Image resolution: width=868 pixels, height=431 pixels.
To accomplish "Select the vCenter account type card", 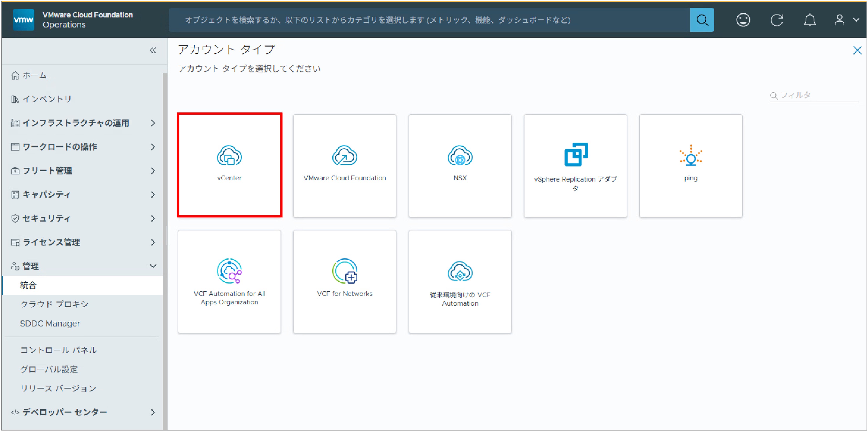I will [229, 165].
